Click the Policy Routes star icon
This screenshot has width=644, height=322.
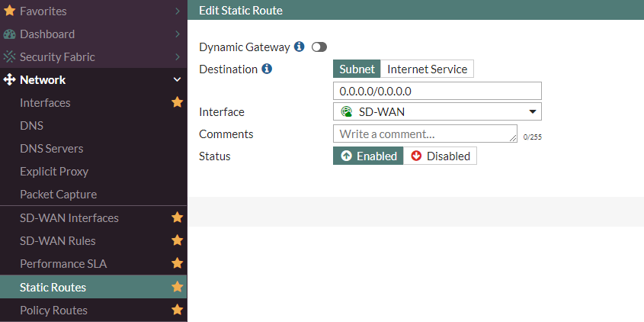(177, 310)
